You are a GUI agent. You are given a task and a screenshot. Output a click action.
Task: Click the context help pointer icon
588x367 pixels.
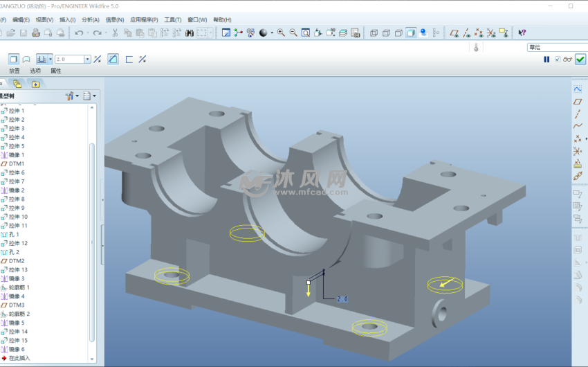(x=522, y=33)
